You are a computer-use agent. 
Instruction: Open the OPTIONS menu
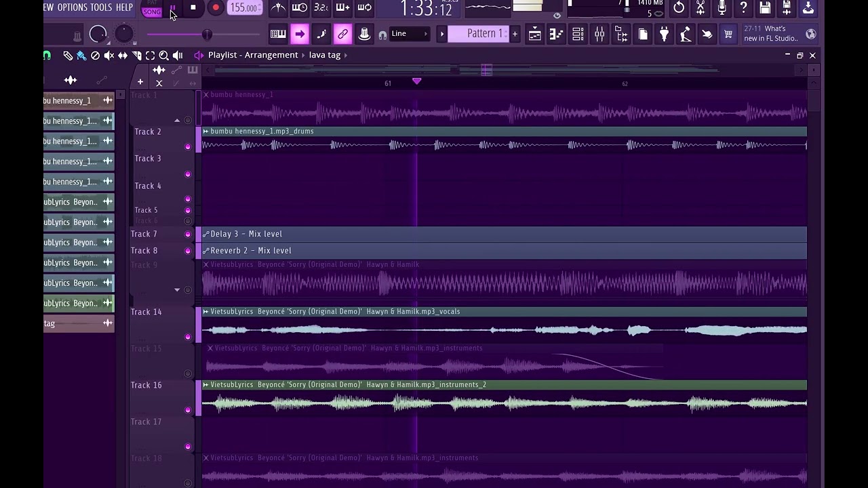coord(72,7)
